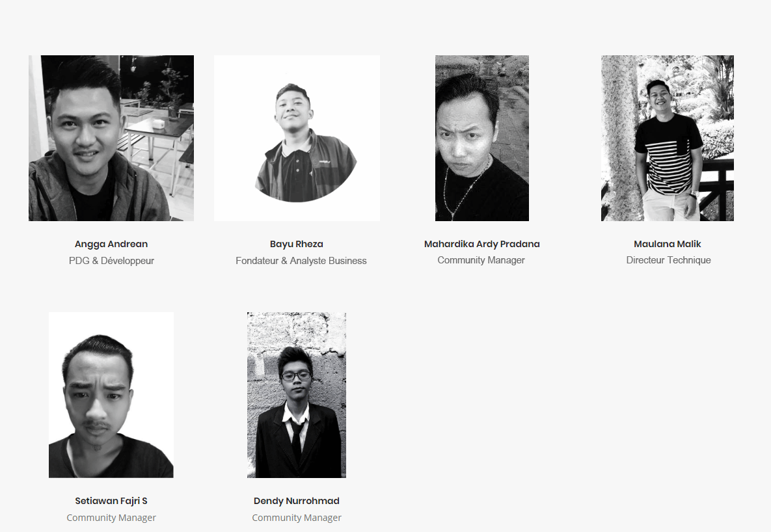771x532 pixels.
Task: Click the name Setiawan Fajri S
Action: 111,501
